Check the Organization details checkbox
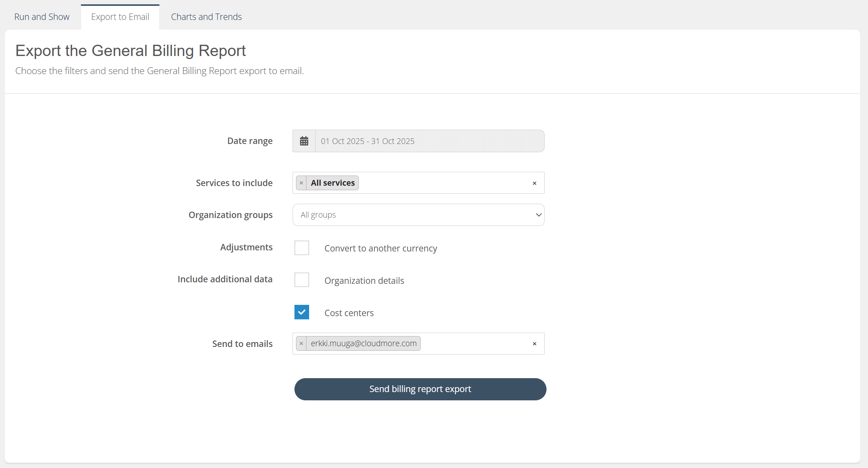868x468 pixels. point(302,280)
